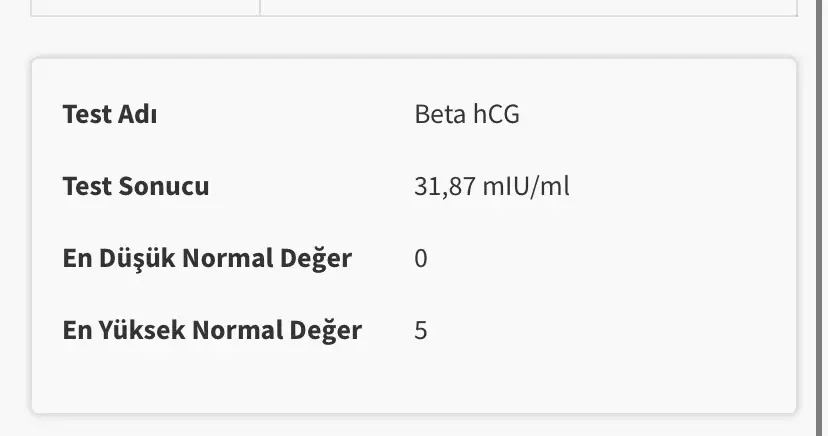Select the "Beta hCG" test name value
This screenshot has width=828, height=436.
pyautogui.click(x=467, y=114)
